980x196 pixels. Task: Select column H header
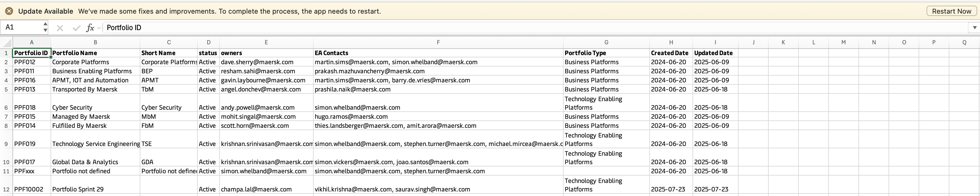click(x=671, y=42)
